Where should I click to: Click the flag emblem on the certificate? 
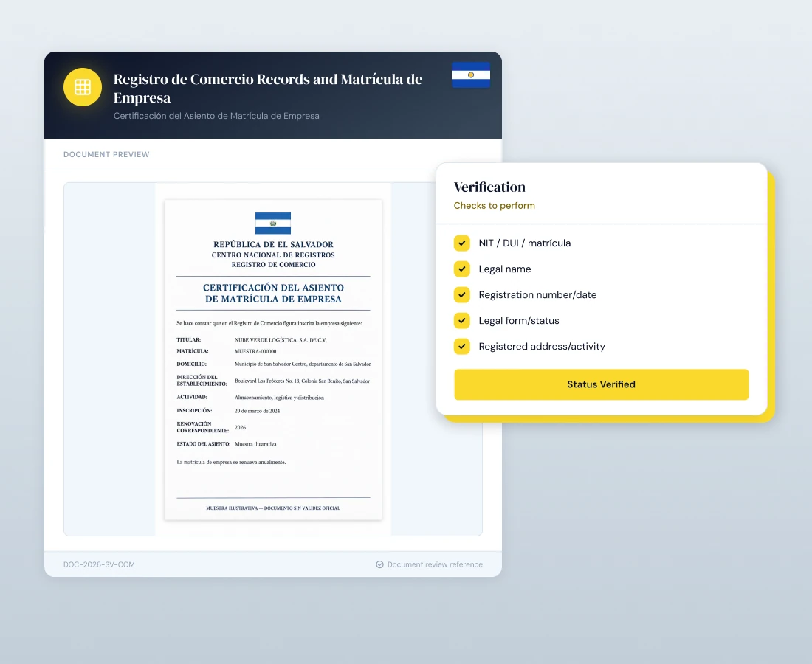273,223
